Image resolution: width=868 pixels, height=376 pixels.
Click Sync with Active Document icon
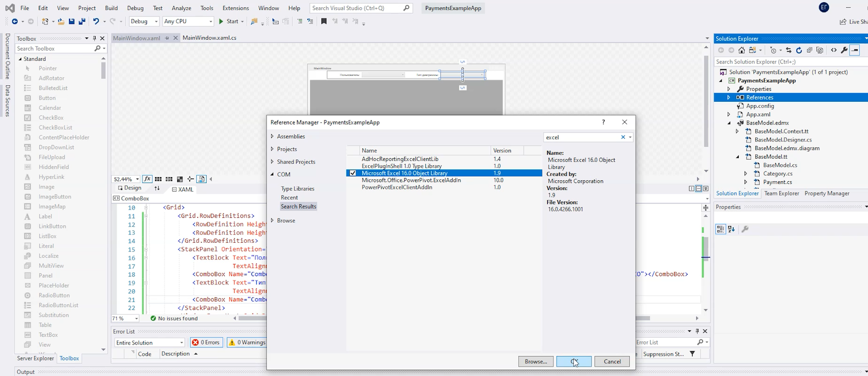[788, 50]
